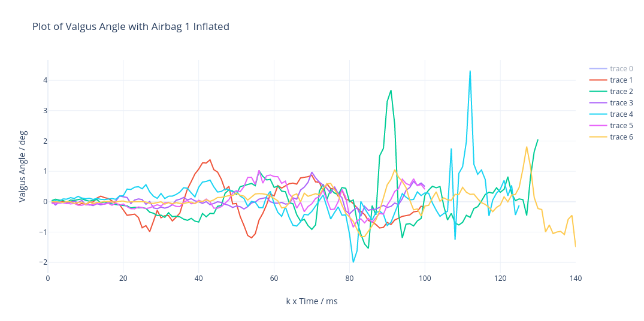The width and height of the screenshot is (644, 321).
Task: Select the chart title about Airbag 1 Inflated
Action: pyautogui.click(x=131, y=27)
